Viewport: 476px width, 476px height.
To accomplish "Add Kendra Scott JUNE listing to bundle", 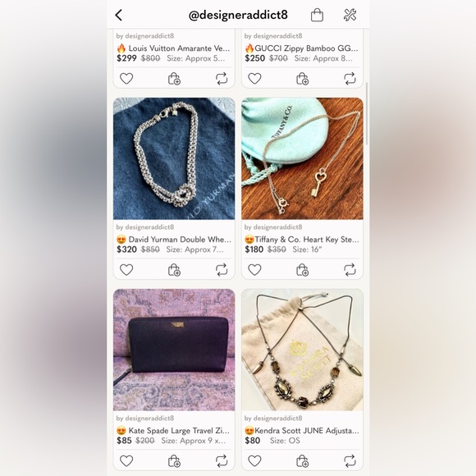I will coord(302,461).
